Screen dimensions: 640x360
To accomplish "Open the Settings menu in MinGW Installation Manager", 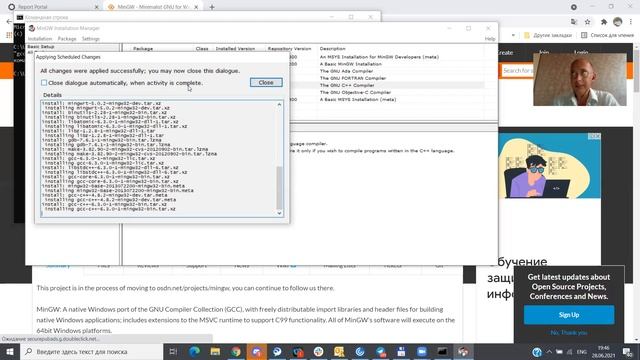I will click(x=91, y=39).
